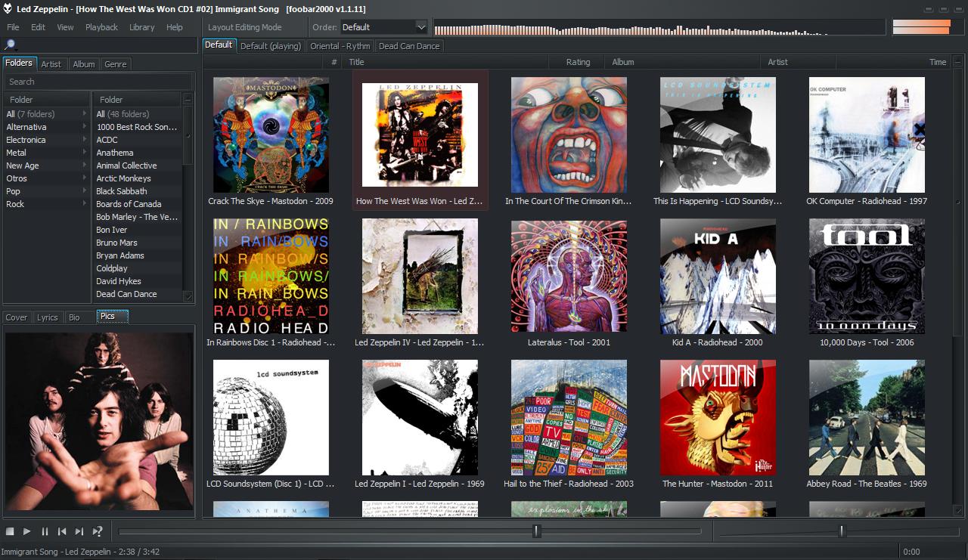Pause the current track

pos(45,532)
